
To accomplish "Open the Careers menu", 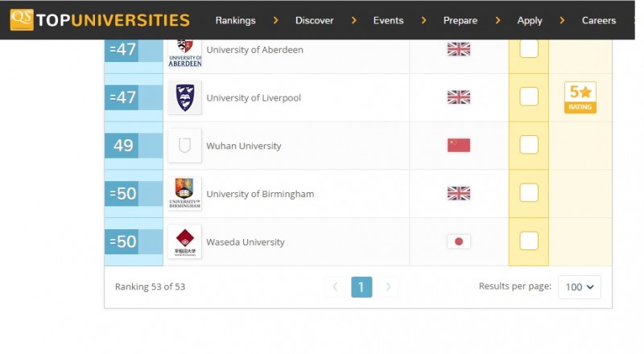I will [599, 20].
